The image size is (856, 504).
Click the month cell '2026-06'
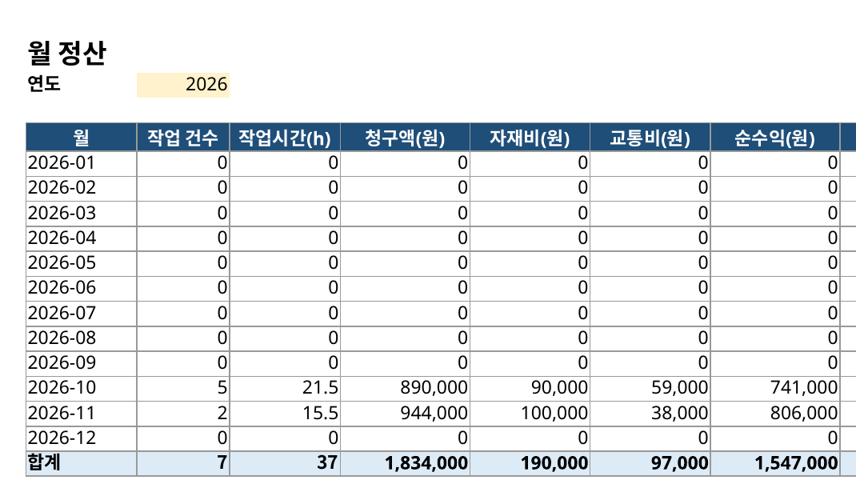[x=82, y=288]
